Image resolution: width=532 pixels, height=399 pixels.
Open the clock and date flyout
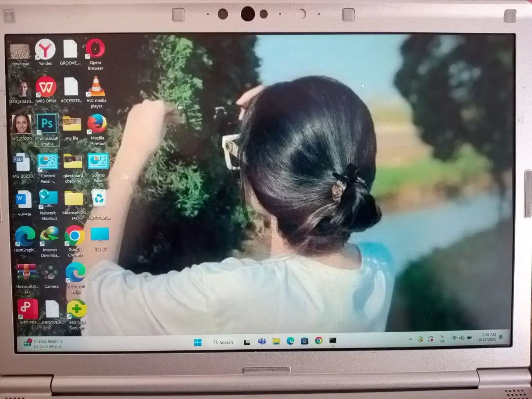(486, 337)
